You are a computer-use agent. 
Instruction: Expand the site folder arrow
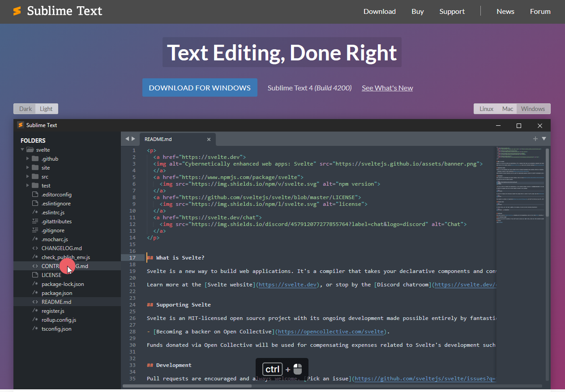[x=28, y=167]
